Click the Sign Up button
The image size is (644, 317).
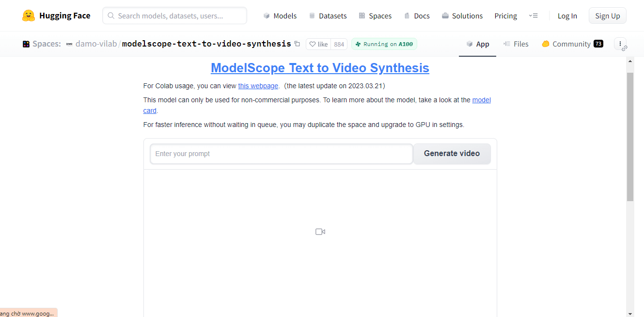click(x=607, y=16)
